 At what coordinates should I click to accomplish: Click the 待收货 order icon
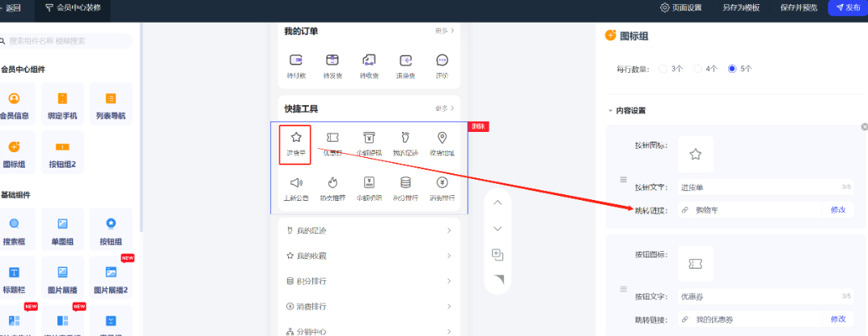pos(369,60)
